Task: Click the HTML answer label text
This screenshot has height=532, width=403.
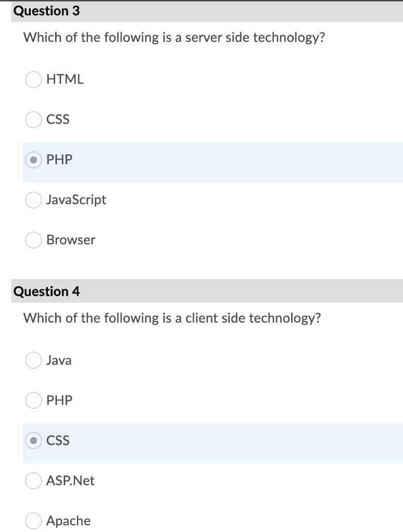Action: point(65,79)
